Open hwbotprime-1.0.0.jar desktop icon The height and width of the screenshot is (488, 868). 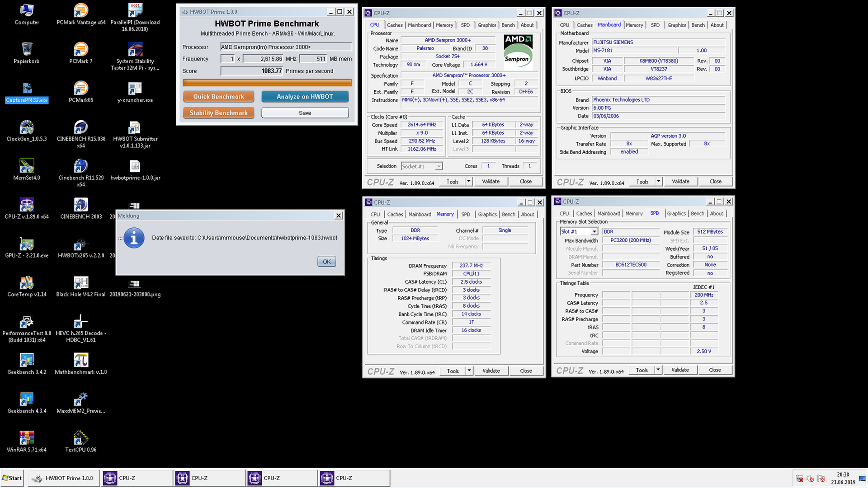tap(135, 170)
